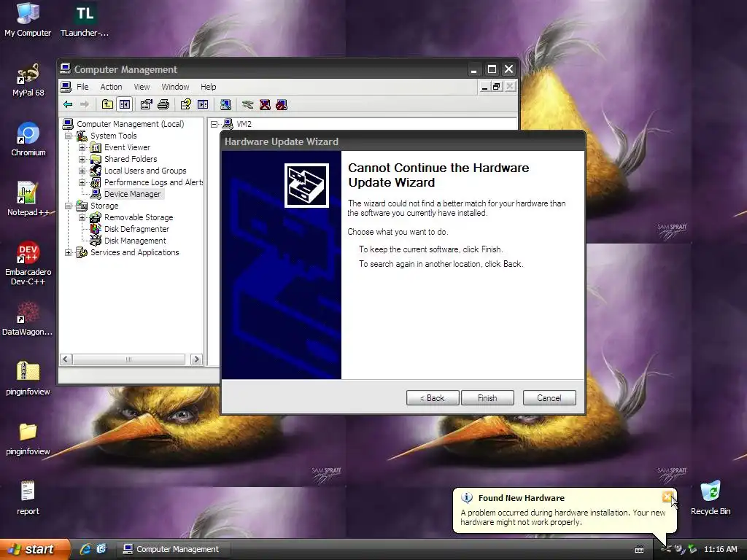Click the Show/Hide Action Pane toolbar icon

(203, 104)
